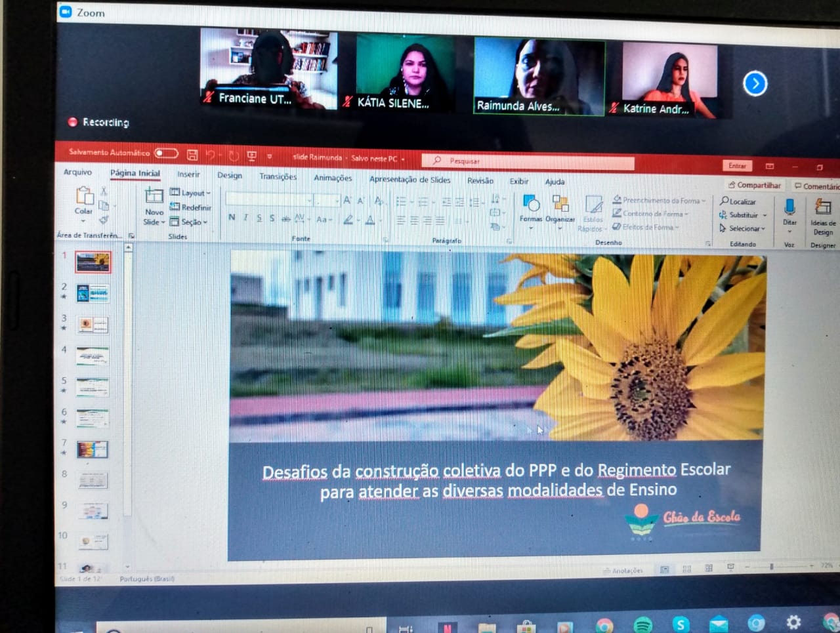The width and height of the screenshot is (840, 633).
Task: Toggle Salvamento Automático switch
Action: coord(166,153)
